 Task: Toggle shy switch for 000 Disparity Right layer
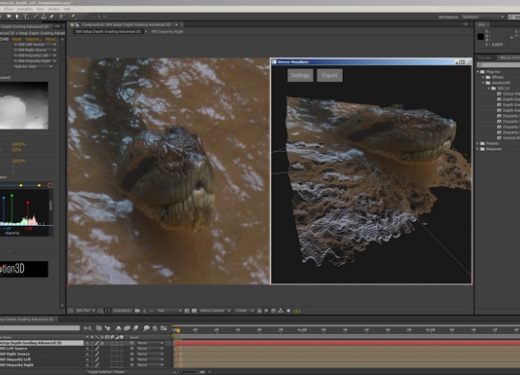(88, 365)
